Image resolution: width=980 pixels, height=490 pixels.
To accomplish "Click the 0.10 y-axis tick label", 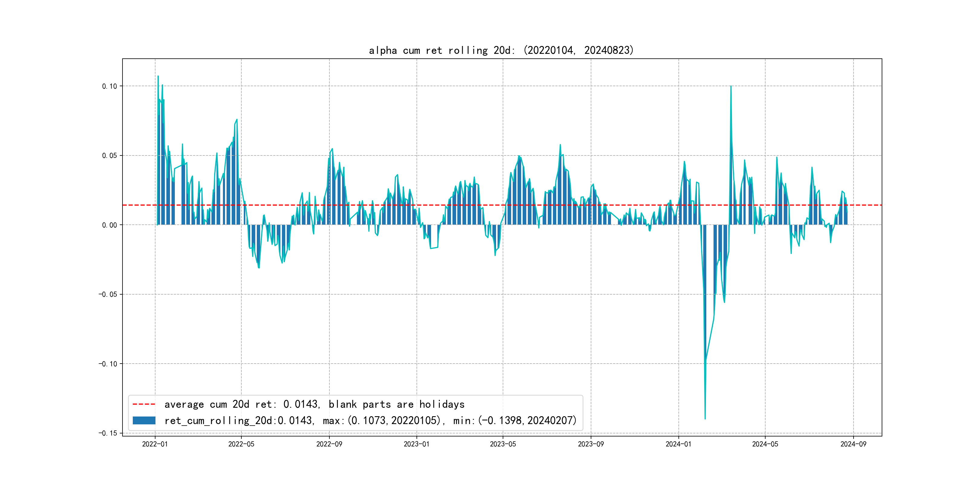I will pyautogui.click(x=109, y=87).
